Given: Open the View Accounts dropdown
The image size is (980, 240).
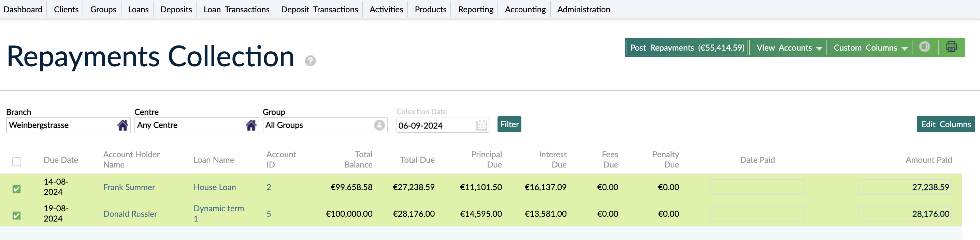Looking at the screenshot, I should point(789,48).
